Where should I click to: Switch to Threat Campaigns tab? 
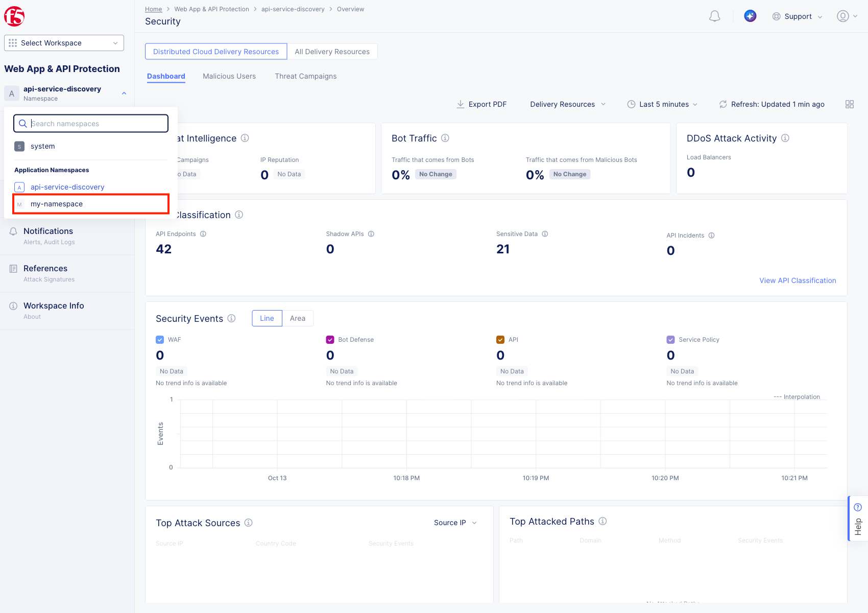click(x=306, y=76)
